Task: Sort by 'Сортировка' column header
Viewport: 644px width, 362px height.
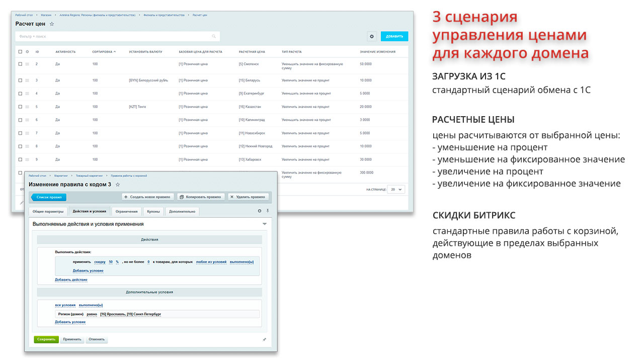Action: coord(104,52)
